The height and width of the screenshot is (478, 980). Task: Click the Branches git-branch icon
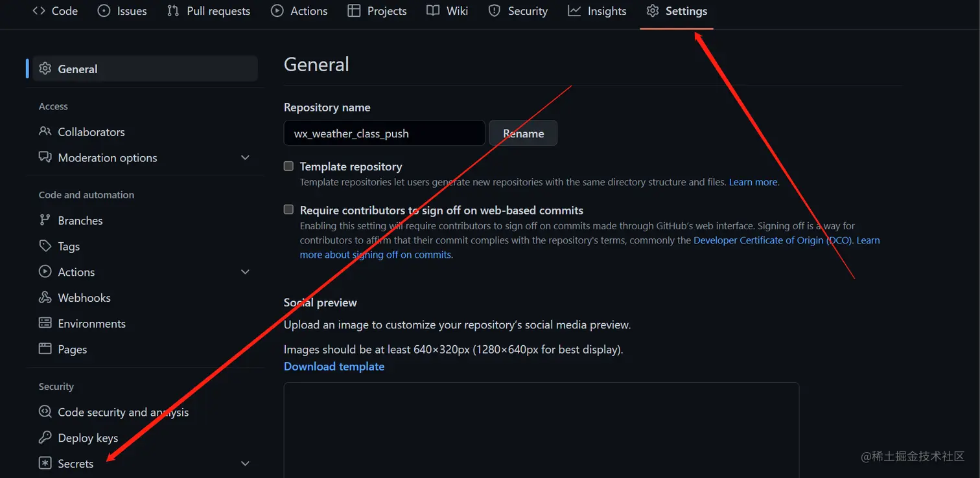pos(45,220)
